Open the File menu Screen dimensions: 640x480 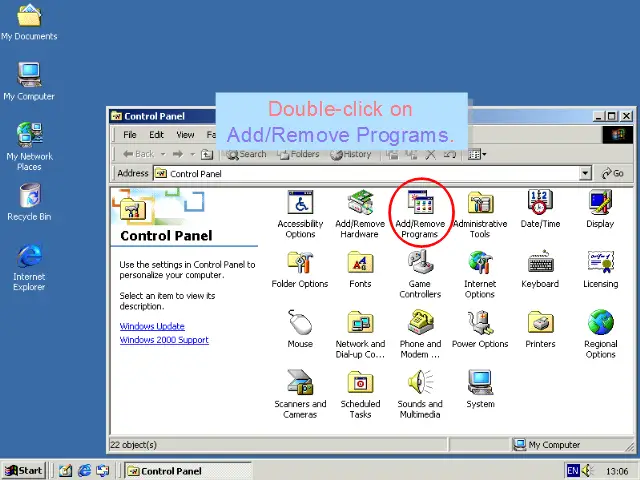(x=130, y=135)
